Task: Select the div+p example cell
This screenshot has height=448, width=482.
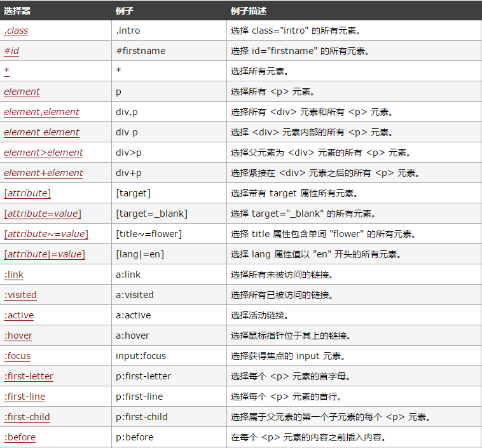Action: [x=169, y=173]
